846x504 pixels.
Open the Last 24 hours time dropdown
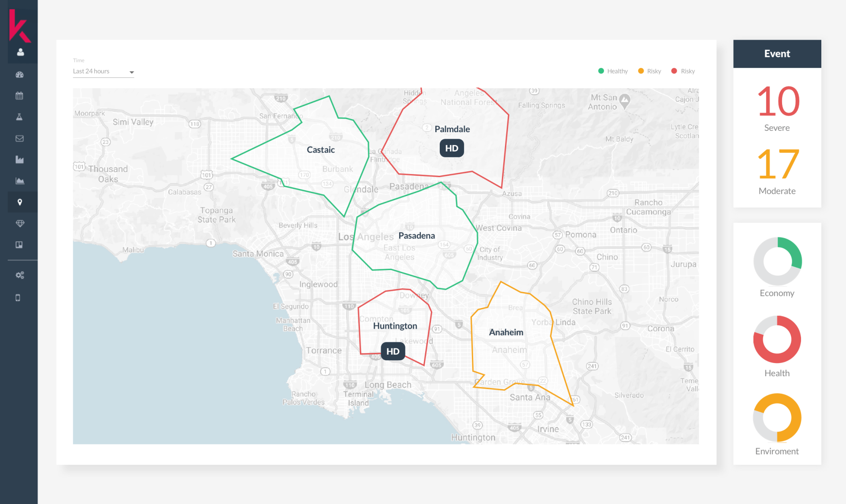point(104,71)
